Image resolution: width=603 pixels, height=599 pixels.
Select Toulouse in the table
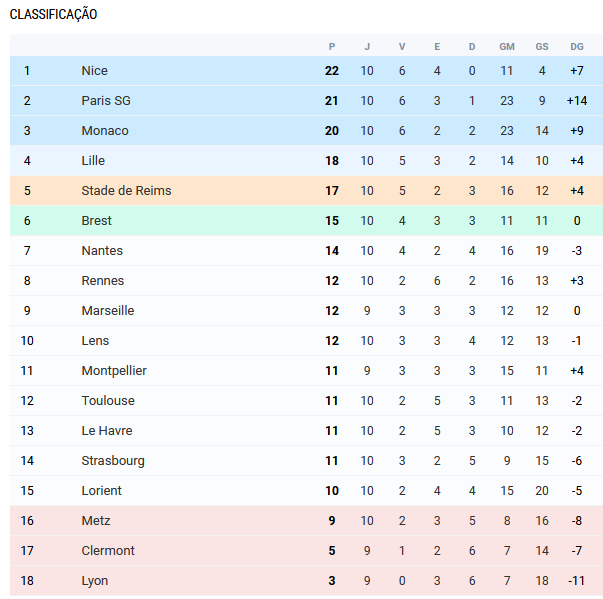tap(108, 401)
